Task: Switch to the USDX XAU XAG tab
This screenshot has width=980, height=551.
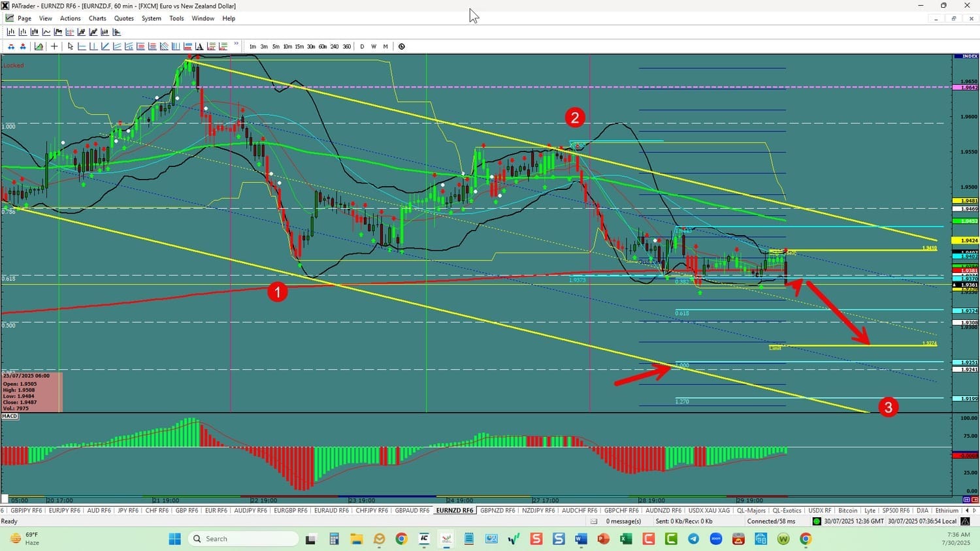Action: click(x=710, y=511)
